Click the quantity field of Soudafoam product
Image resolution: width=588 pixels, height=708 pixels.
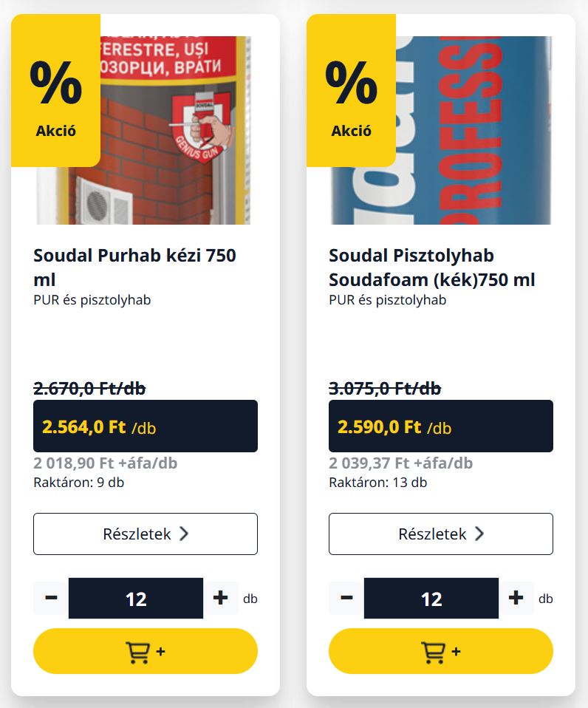point(431,599)
